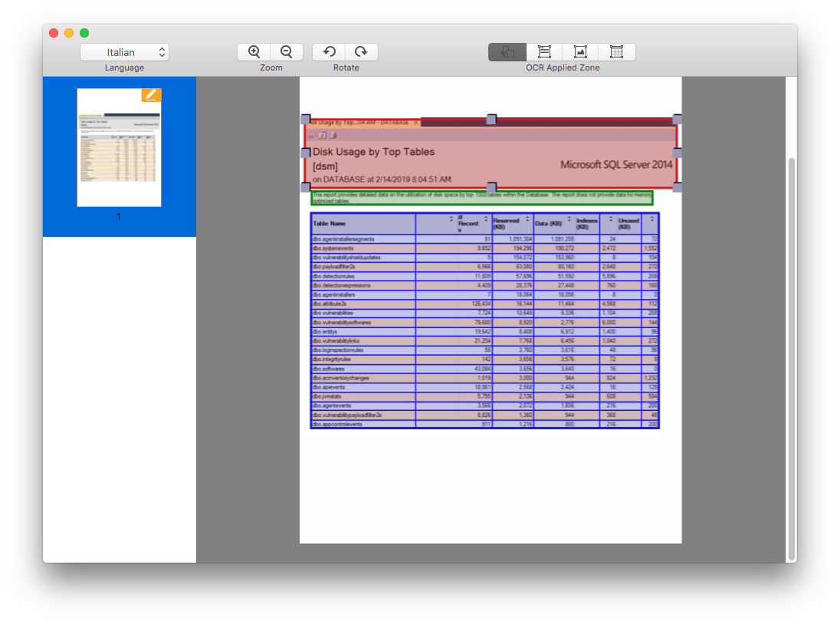Click the vertical scrollbar of the page view
Screen dimensions: 840x624
tap(791, 359)
